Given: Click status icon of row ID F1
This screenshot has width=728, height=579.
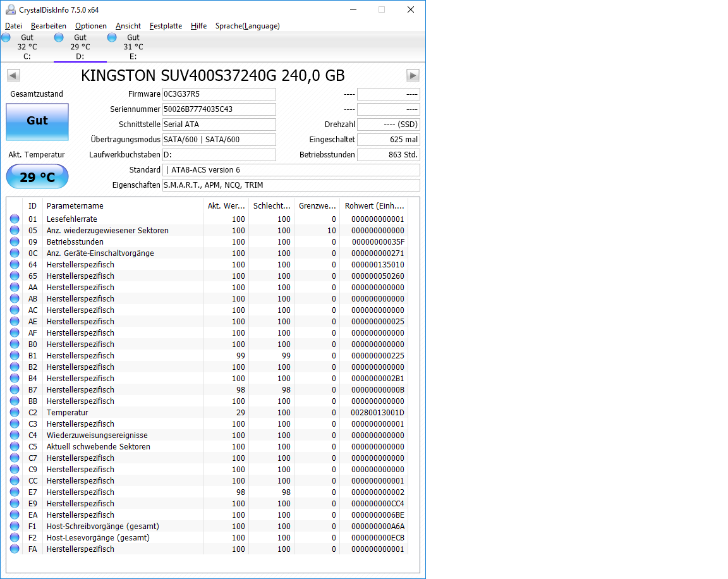Looking at the screenshot, I should click(15, 526).
